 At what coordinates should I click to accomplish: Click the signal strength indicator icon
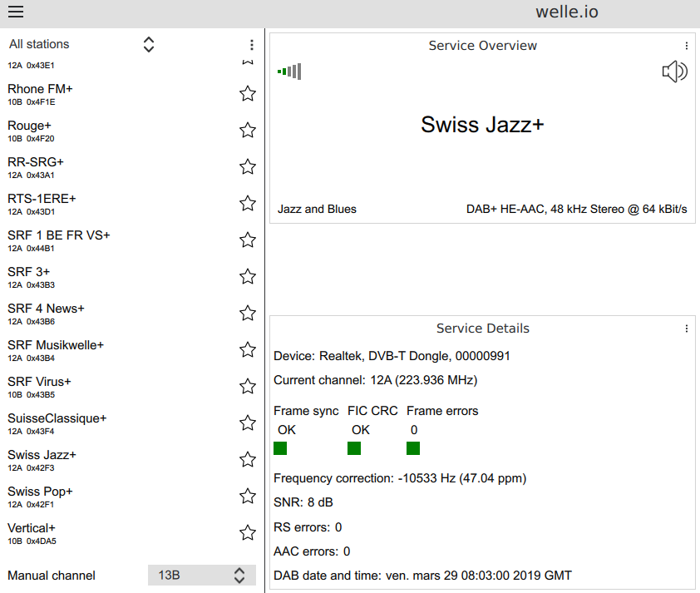(x=289, y=72)
